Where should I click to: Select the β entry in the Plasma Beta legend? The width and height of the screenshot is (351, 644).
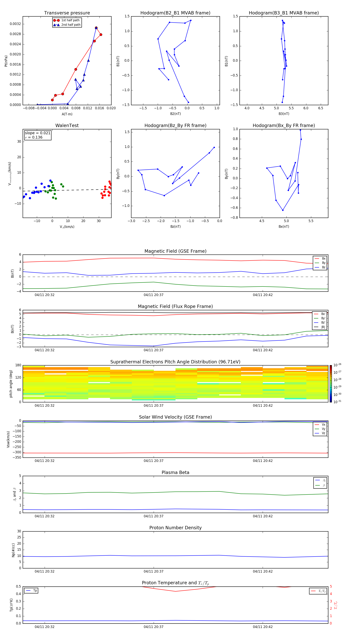coord(320,485)
